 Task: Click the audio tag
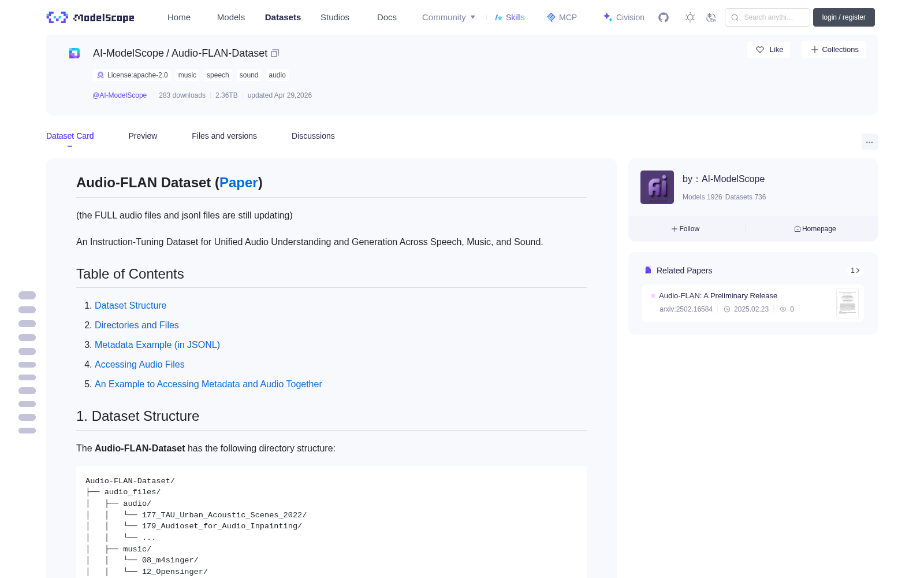pyautogui.click(x=277, y=75)
